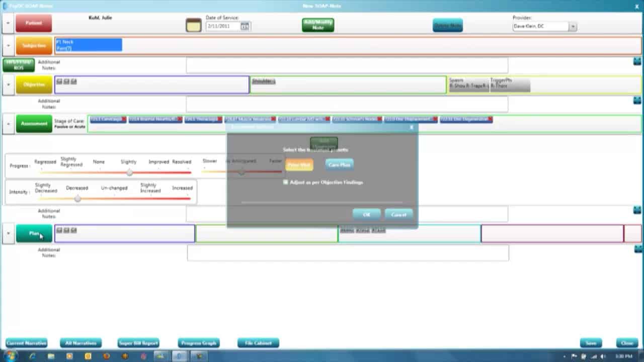Collapse the Assessment row expander
Screen dimensions: 644x362
tap(8, 124)
